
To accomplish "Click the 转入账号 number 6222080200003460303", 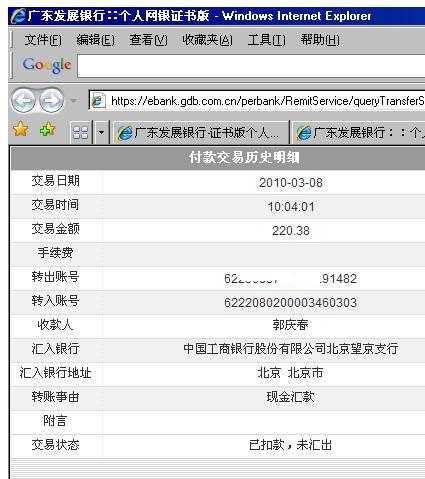I will click(x=290, y=303).
